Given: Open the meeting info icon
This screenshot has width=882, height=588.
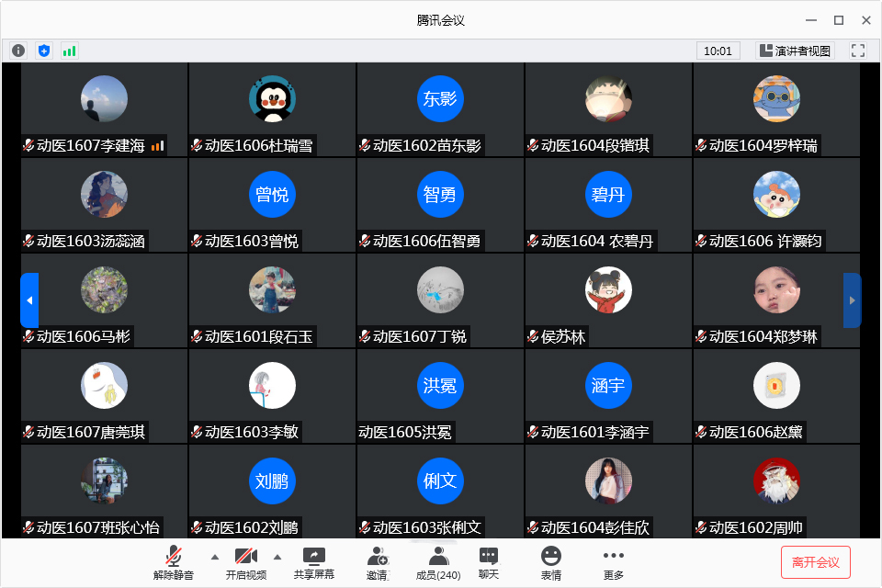Looking at the screenshot, I should tap(18, 51).
